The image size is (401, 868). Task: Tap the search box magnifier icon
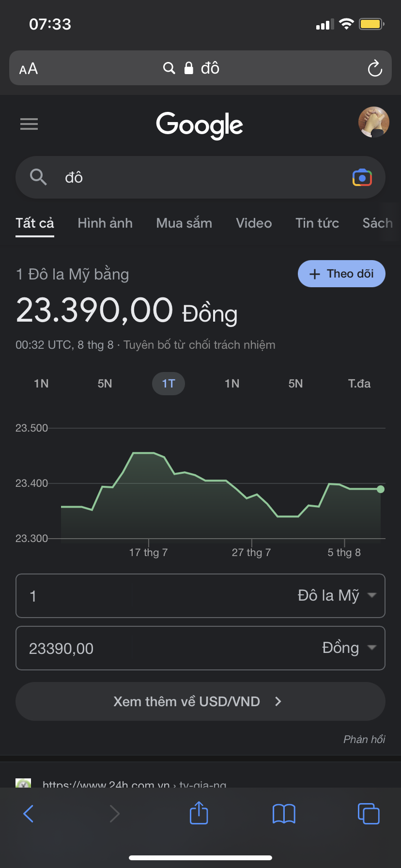point(38,177)
